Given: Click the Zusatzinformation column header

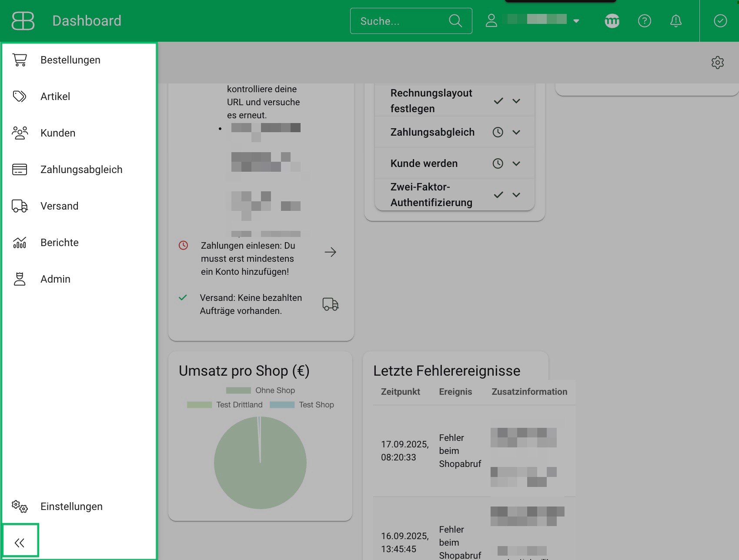Looking at the screenshot, I should click(529, 392).
